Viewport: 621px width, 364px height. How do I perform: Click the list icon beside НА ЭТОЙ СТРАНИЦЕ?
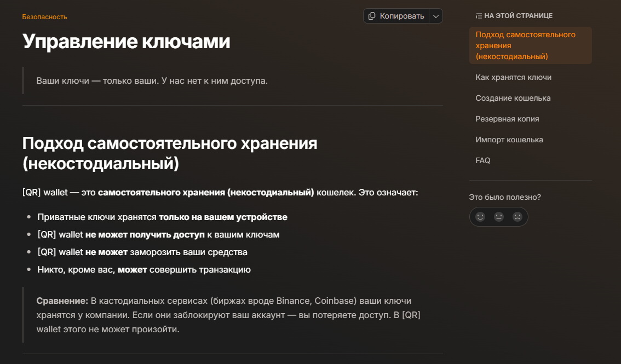(479, 16)
